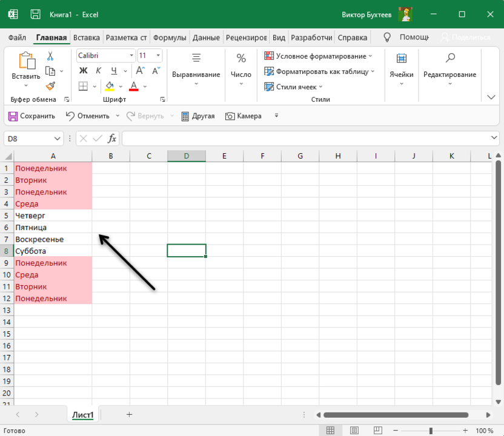Open the Выравнивание alignment group
This screenshot has width=504, height=436.
point(196,70)
